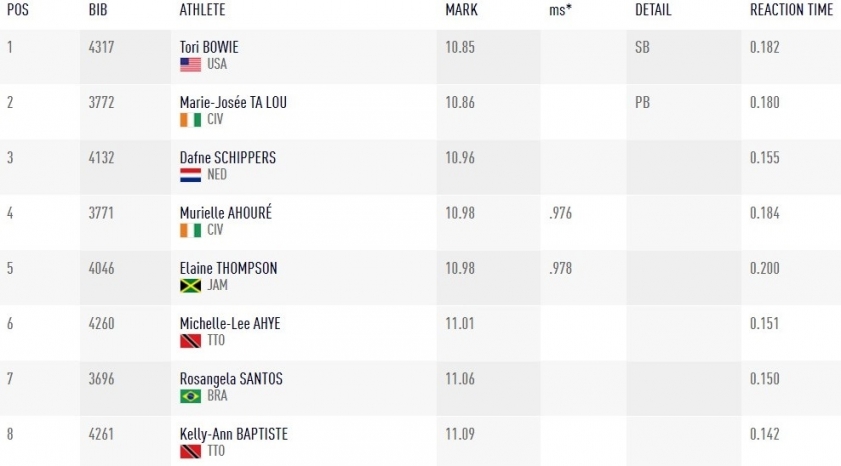Click the BIB column header
The height and width of the screenshot is (466, 841).
98,10
